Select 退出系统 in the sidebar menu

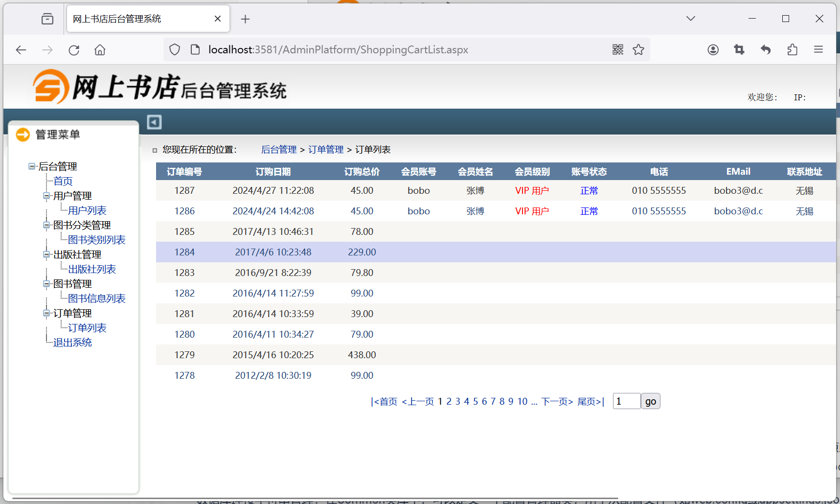click(72, 343)
